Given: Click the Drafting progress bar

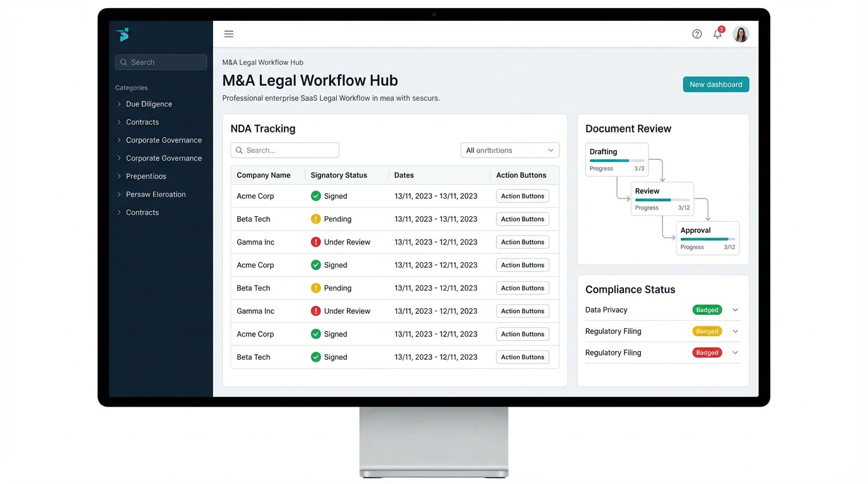Looking at the screenshot, I should 615,161.
